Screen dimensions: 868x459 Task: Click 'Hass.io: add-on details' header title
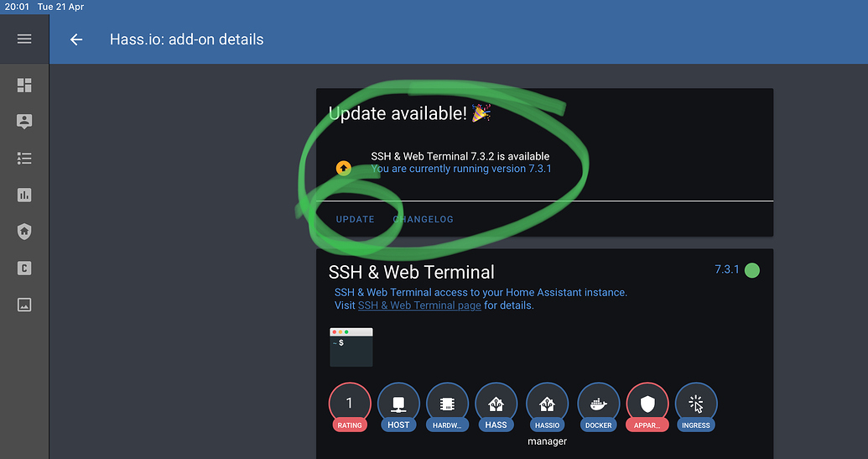click(186, 39)
